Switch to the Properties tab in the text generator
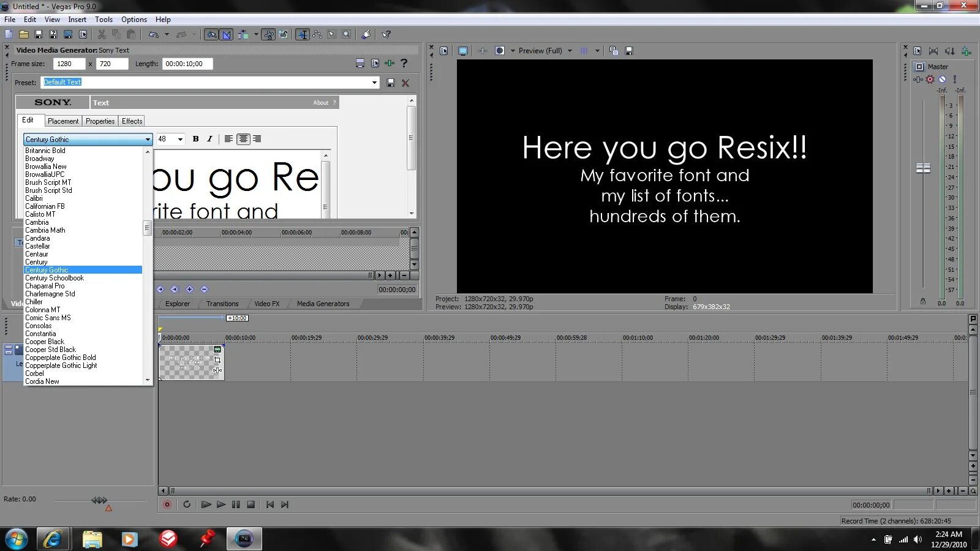 tap(100, 121)
